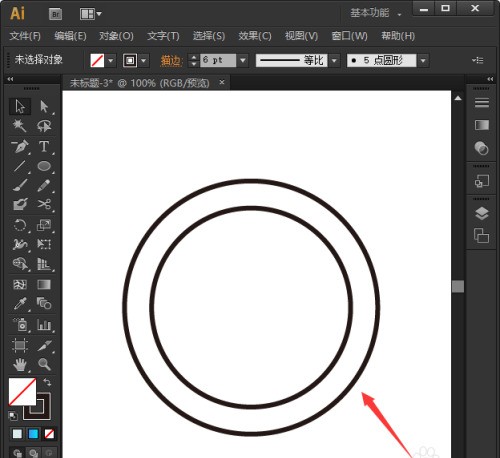Open the 基本功能 workspace switcher
Viewport: 500px width, 458px height.
point(375,13)
